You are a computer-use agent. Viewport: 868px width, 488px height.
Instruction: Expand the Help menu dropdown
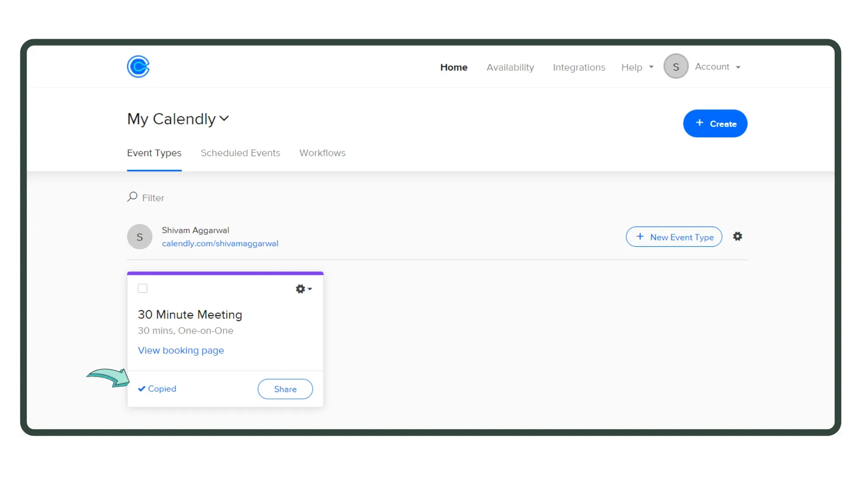(637, 67)
